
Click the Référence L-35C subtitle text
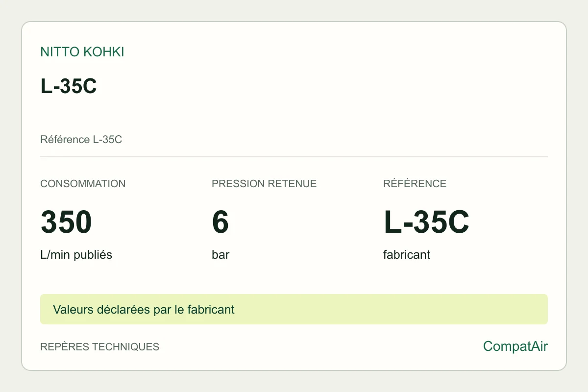[x=81, y=140]
